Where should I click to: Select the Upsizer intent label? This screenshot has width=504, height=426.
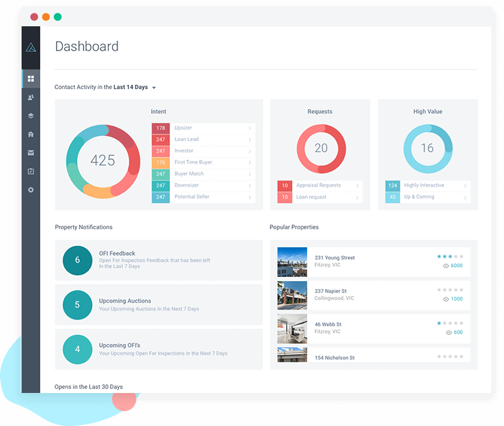pos(184,127)
